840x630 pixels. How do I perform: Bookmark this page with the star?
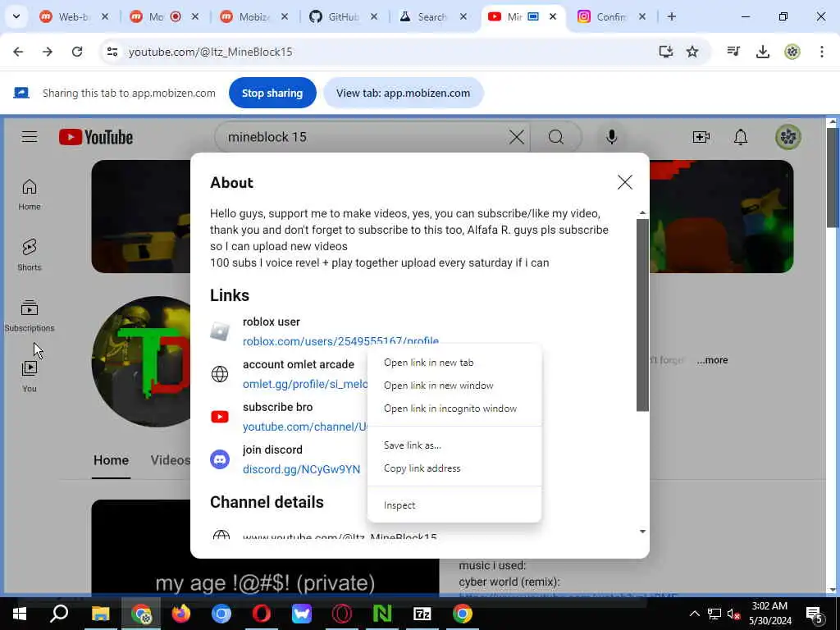click(692, 52)
